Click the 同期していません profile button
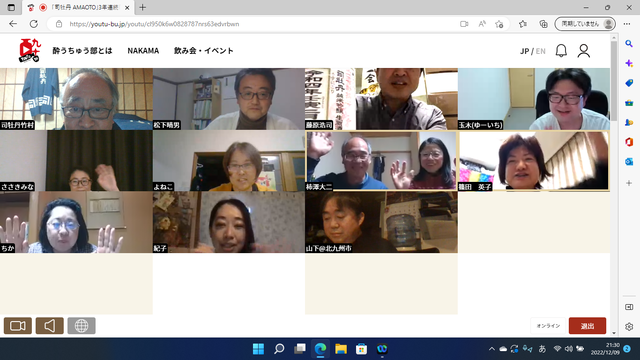This screenshot has width=640, height=360. click(585, 24)
